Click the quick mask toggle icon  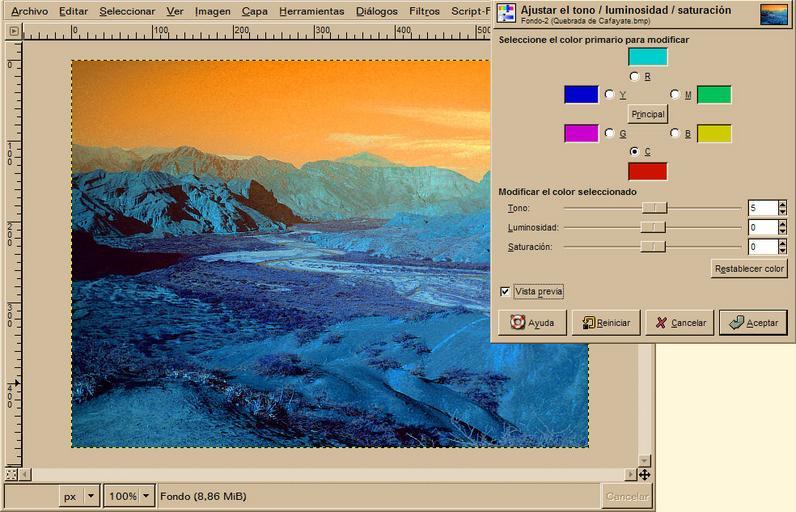click(11, 474)
